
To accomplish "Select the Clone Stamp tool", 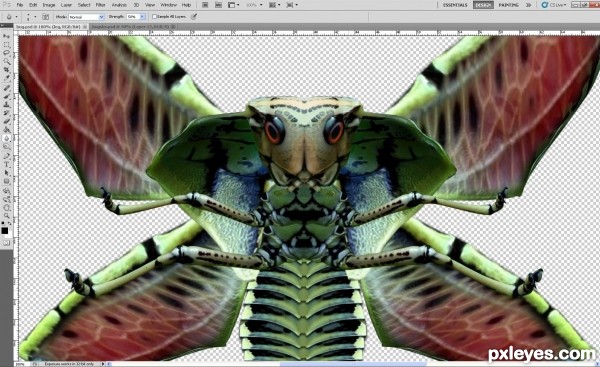I will tap(7, 104).
